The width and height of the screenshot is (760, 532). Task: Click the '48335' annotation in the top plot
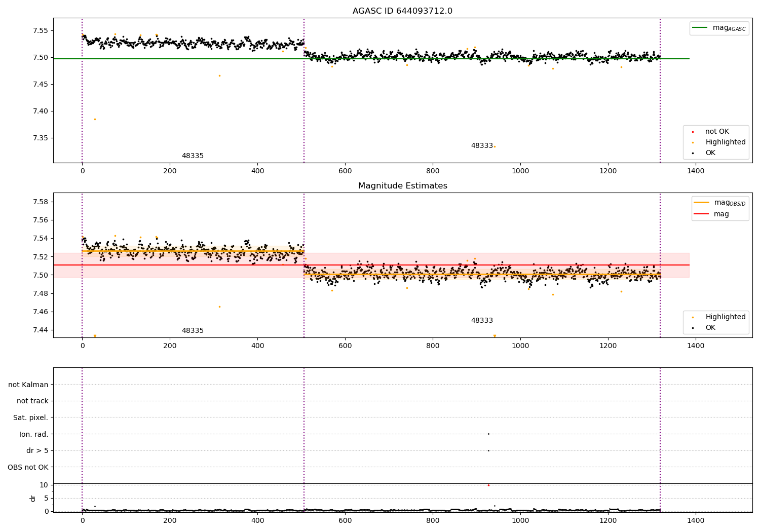click(x=193, y=156)
